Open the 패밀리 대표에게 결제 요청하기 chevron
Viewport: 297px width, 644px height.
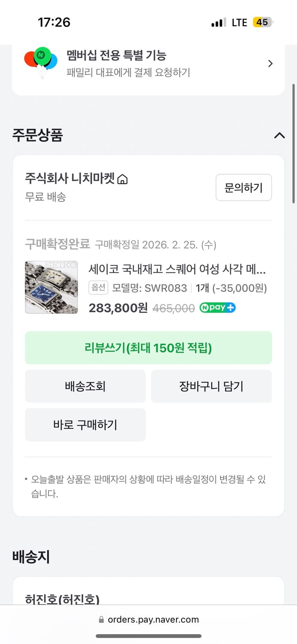270,63
